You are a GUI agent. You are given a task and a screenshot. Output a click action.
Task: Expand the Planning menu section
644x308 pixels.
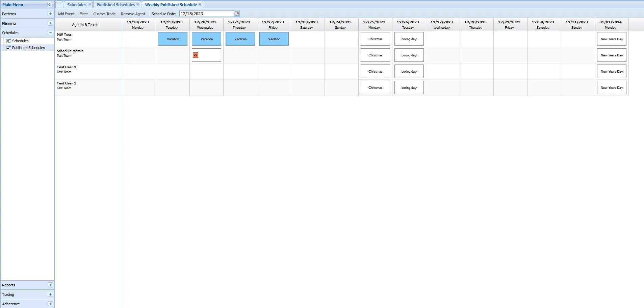tap(50, 23)
